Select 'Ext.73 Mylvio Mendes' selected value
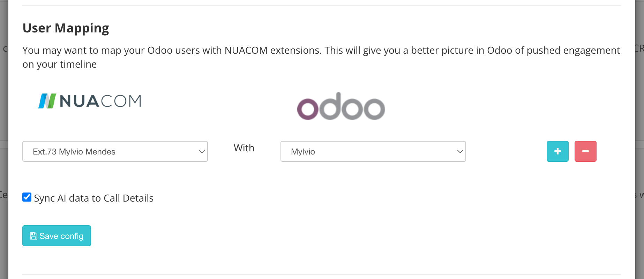 pos(74,152)
